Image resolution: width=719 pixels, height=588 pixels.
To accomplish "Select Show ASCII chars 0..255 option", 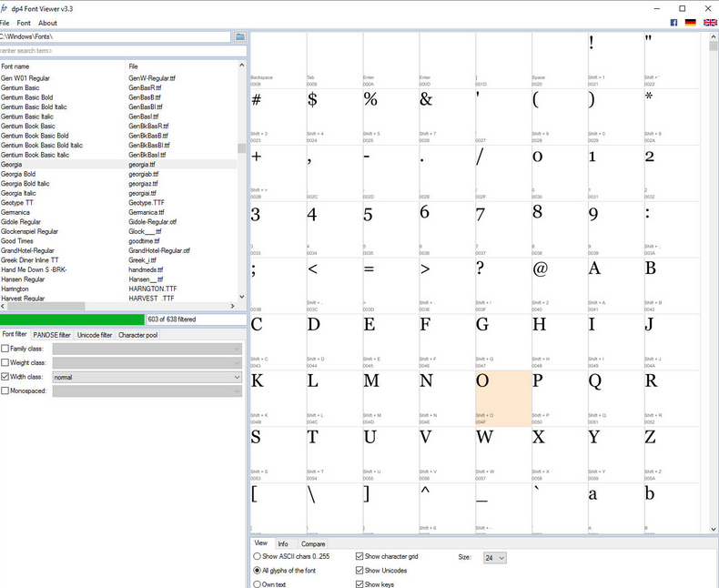I will pos(257,556).
